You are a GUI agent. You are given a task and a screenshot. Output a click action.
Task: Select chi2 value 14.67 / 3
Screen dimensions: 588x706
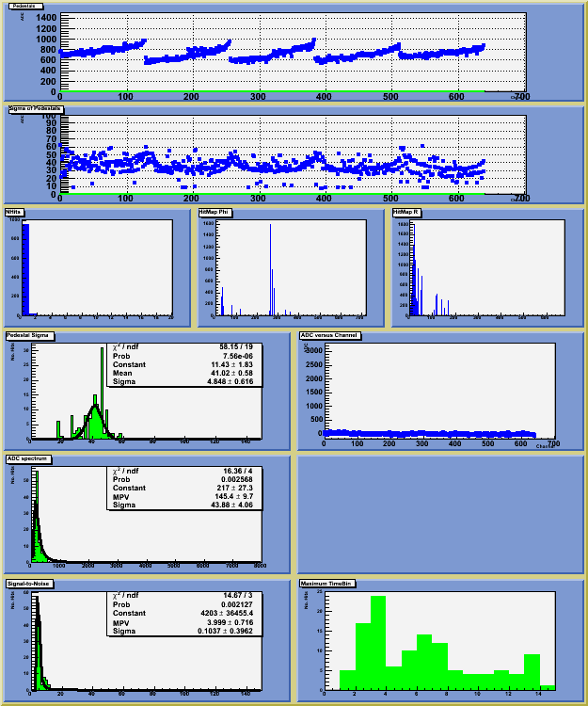(x=237, y=596)
